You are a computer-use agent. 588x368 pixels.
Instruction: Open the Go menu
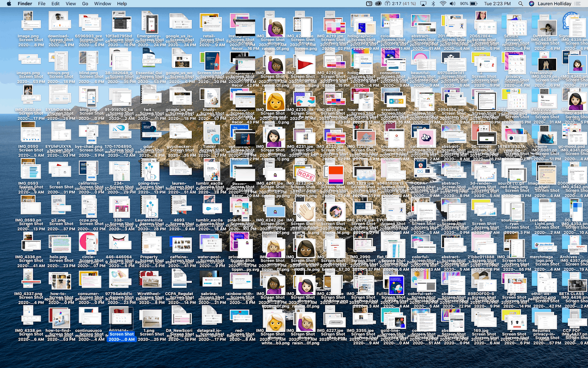pyautogui.click(x=86, y=4)
